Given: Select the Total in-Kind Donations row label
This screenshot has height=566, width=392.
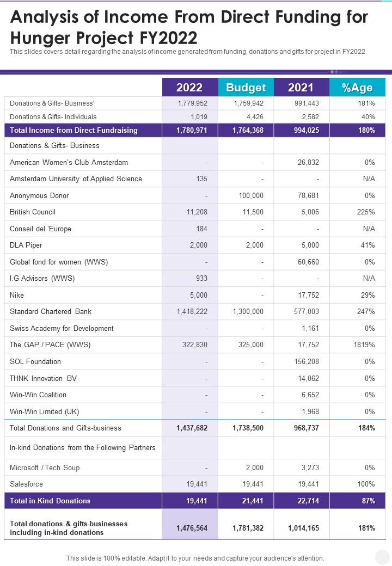Looking at the screenshot, I should point(50,501).
